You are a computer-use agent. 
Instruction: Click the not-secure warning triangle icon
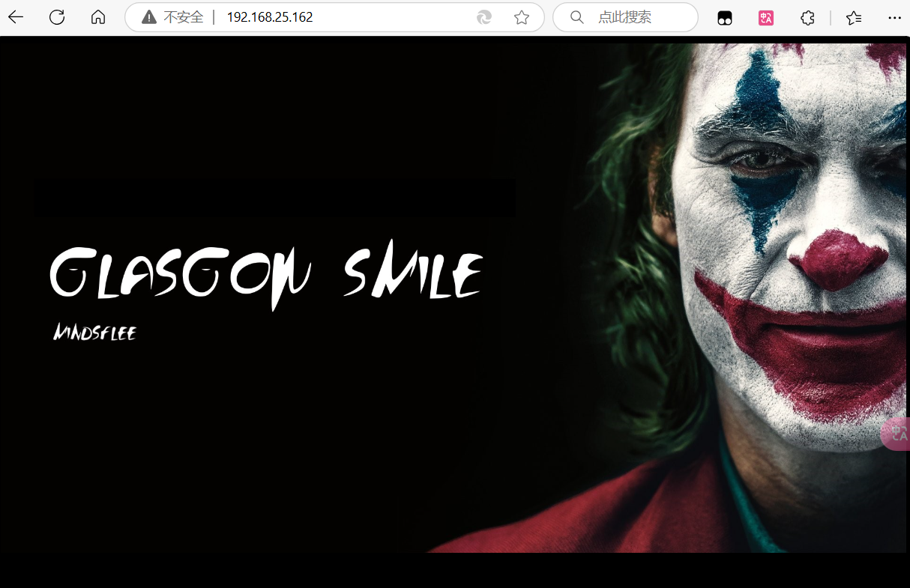point(149,17)
